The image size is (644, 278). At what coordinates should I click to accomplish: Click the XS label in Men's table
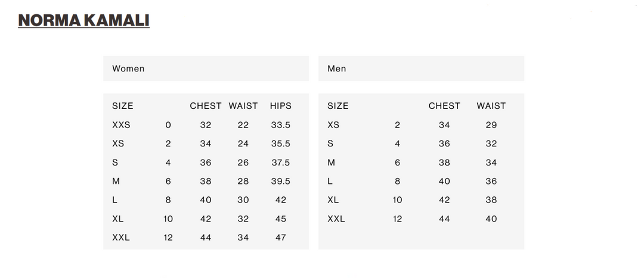click(x=333, y=125)
